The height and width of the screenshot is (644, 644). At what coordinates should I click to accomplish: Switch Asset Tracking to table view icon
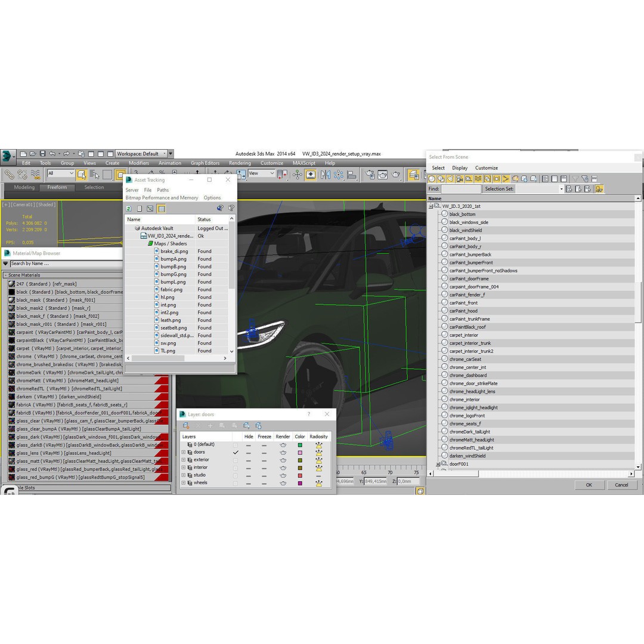pos(162,209)
